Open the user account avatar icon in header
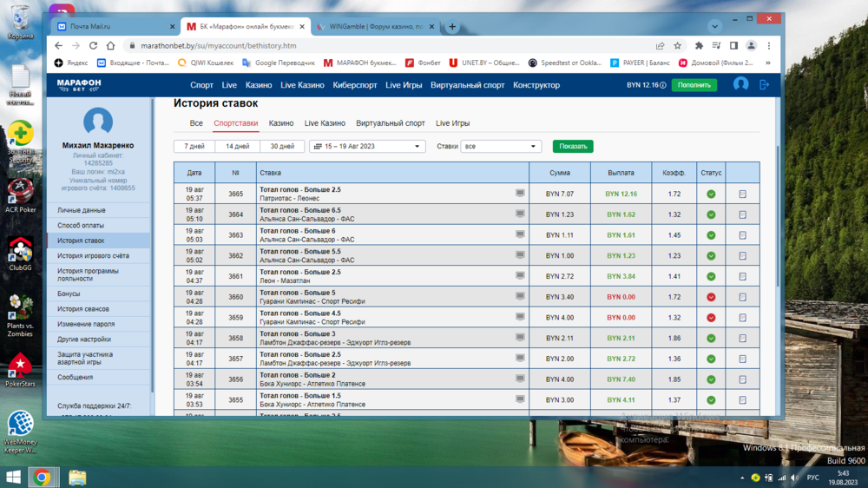The width and height of the screenshot is (868, 488). click(740, 84)
